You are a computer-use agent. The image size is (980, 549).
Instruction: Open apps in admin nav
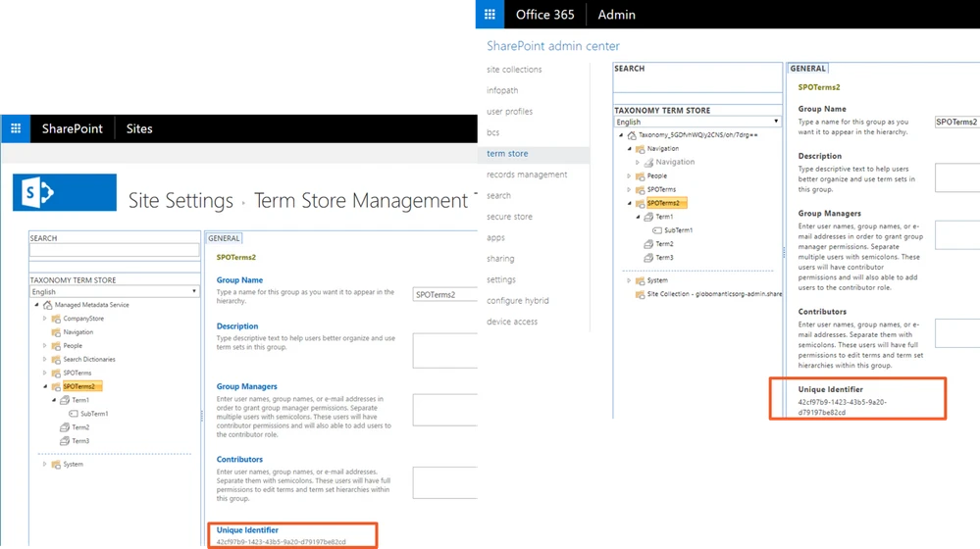(x=495, y=238)
